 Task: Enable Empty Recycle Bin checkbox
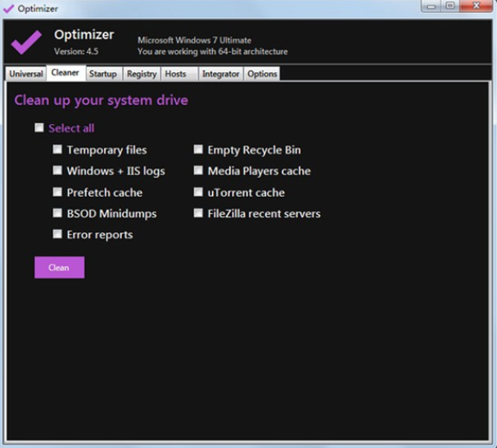[198, 149]
